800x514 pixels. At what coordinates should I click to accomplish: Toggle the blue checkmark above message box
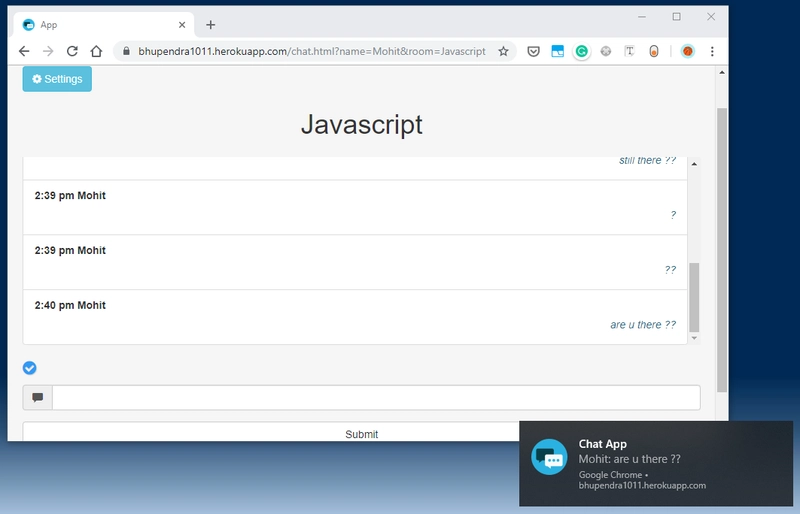(30, 368)
